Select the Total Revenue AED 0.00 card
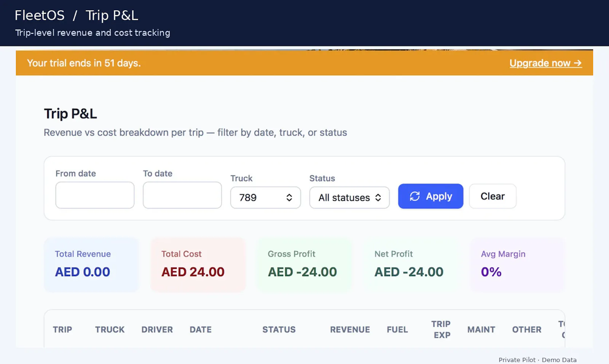Viewport: 609px width, 364px height. pos(91,265)
